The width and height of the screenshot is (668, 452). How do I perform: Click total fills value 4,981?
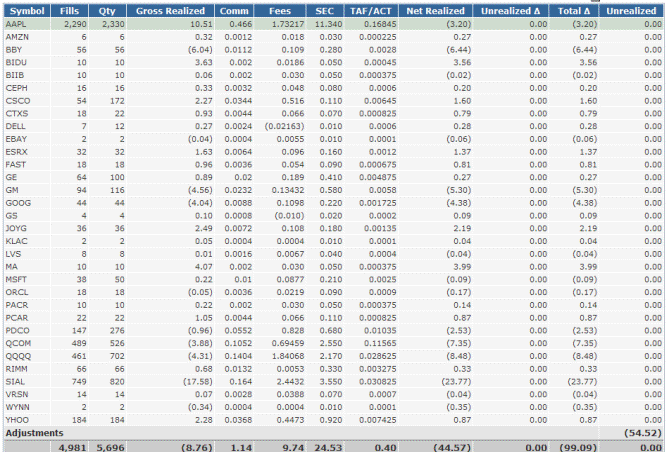[72, 447]
